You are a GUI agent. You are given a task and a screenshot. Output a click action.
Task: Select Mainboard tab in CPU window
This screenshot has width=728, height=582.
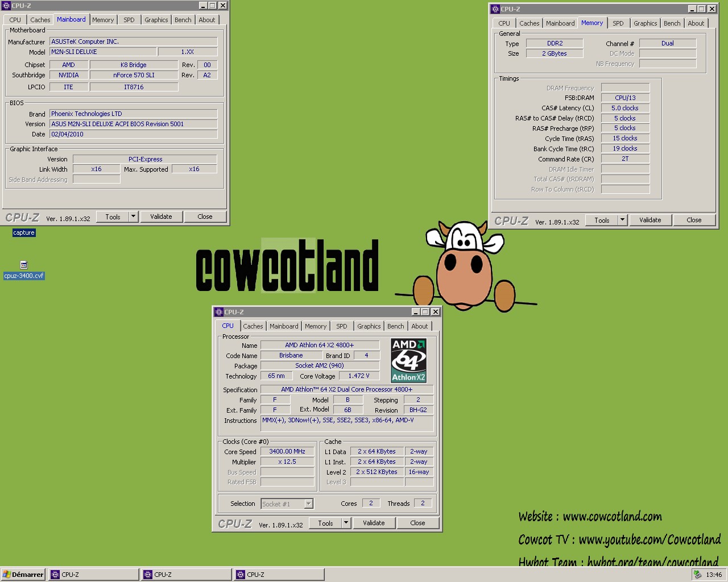point(284,326)
